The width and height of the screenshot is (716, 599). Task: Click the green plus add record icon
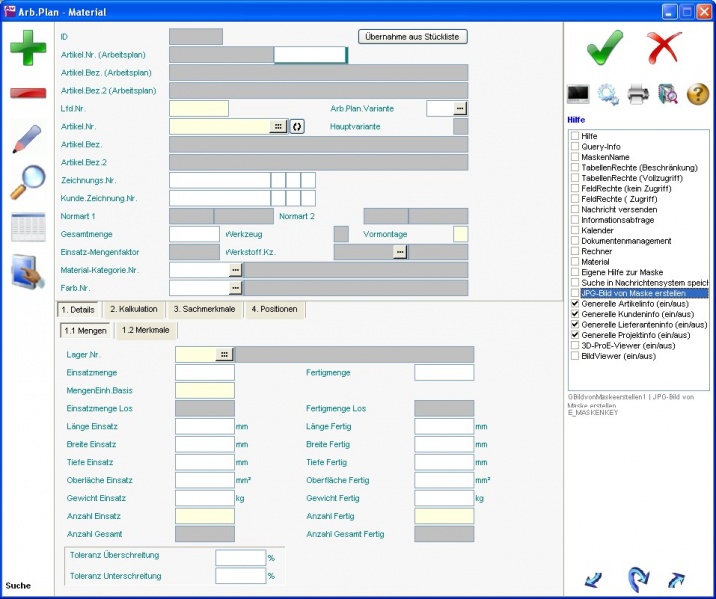click(x=28, y=48)
